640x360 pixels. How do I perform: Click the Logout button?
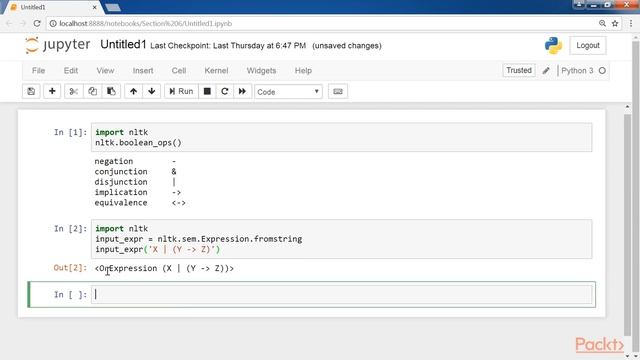point(588,45)
